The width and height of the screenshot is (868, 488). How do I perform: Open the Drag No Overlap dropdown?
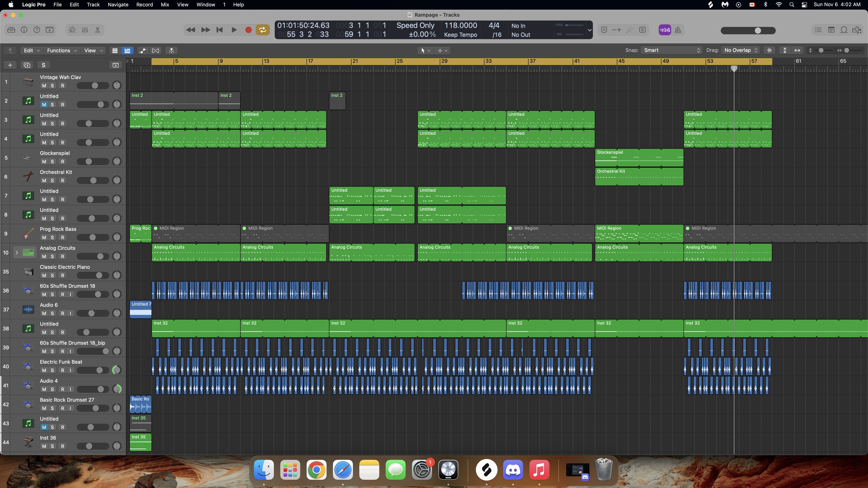tap(741, 50)
